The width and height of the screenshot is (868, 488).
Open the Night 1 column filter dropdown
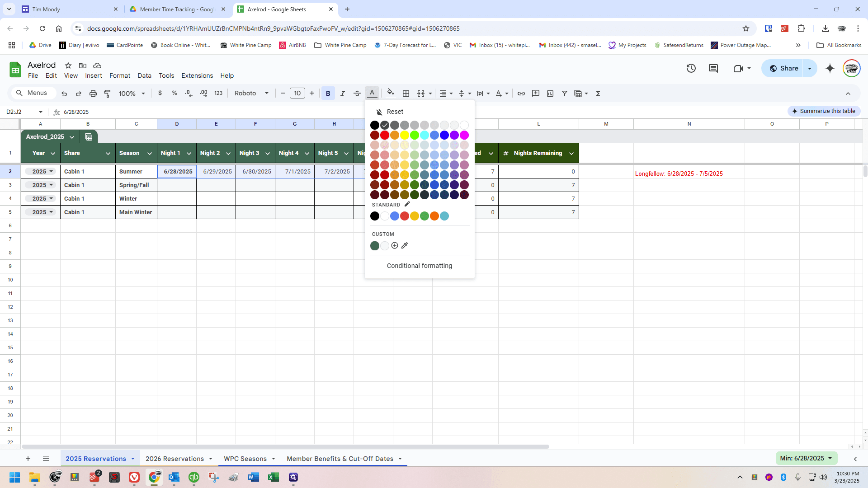[189, 153]
